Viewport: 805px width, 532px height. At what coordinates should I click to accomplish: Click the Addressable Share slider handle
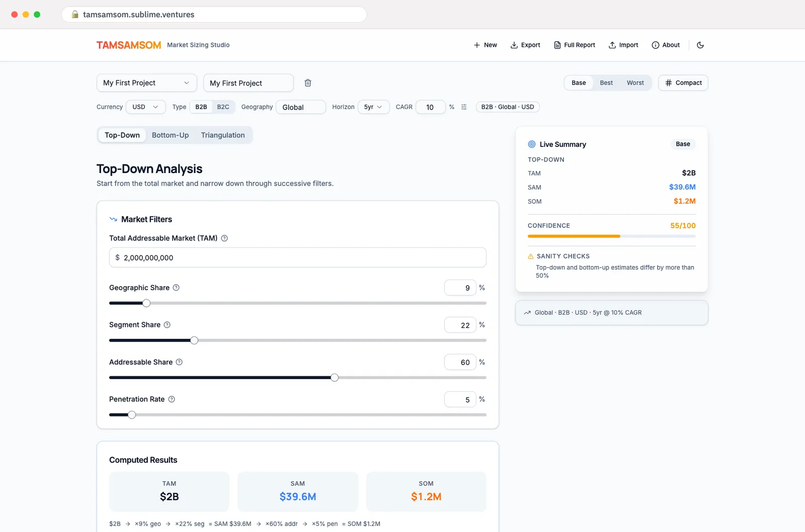pyautogui.click(x=335, y=378)
